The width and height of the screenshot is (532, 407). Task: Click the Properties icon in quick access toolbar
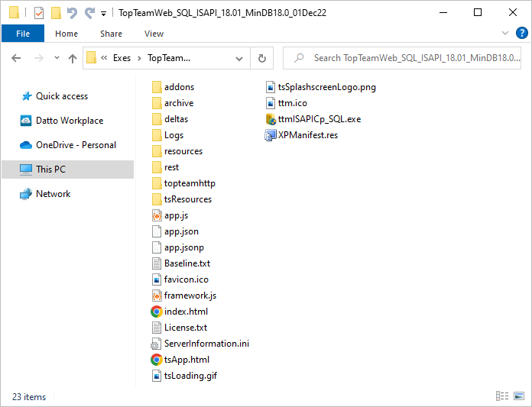pyautogui.click(x=39, y=13)
